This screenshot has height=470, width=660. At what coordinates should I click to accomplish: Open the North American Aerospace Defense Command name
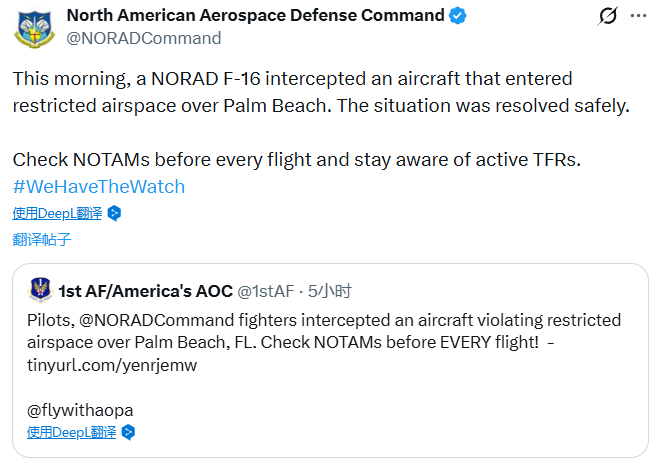[x=255, y=16]
